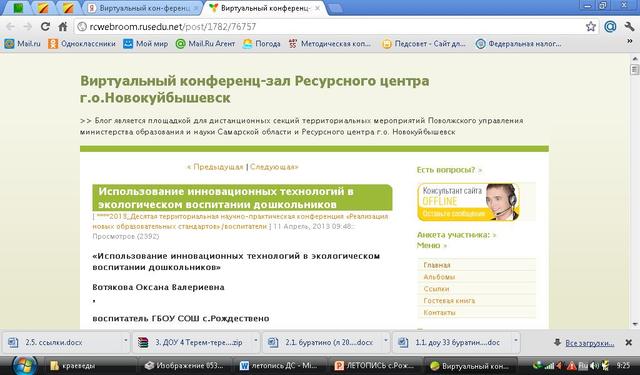The width and height of the screenshot is (640, 375).
Task: Open Одноклассники bookmark
Action: tap(82, 44)
